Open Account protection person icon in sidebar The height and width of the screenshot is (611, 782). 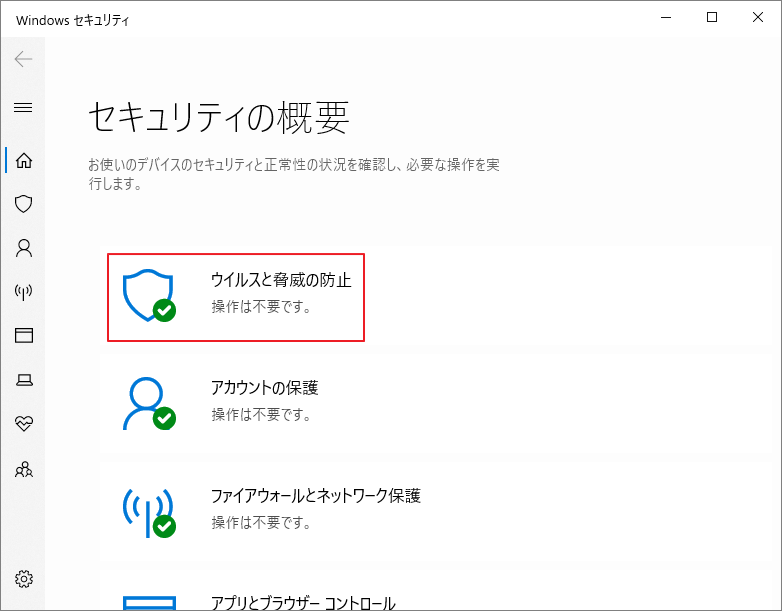(23, 247)
